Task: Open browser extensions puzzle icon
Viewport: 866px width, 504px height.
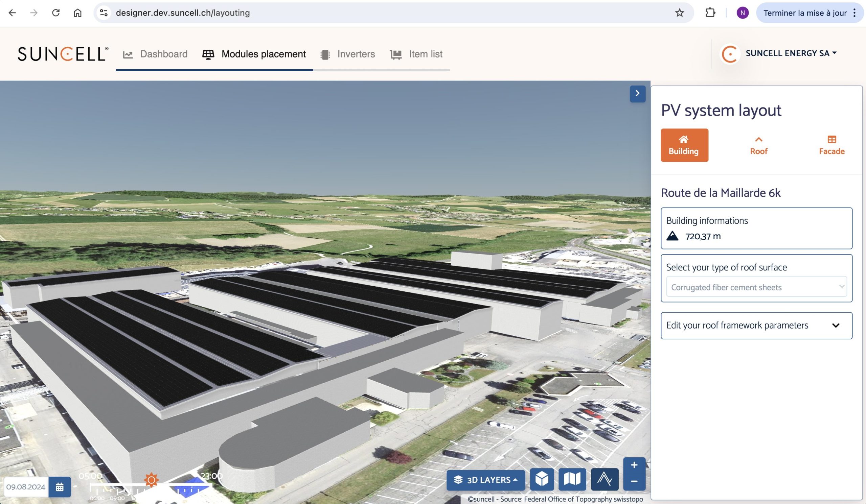Action: pyautogui.click(x=710, y=13)
